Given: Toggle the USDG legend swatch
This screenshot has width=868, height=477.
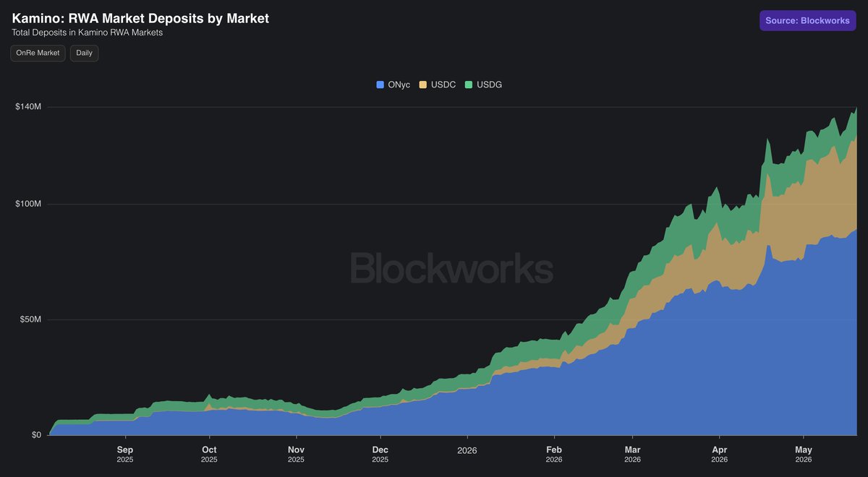Looking at the screenshot, I should (x=469, y=85).
